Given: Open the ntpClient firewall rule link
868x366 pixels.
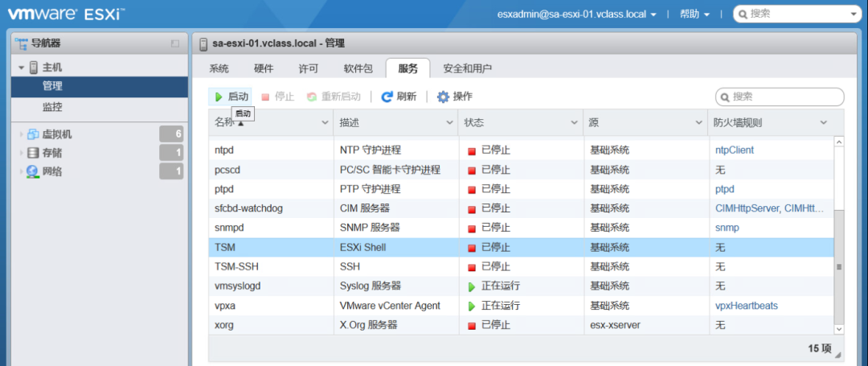Looking at the screenshot, I should click(735, 150).
